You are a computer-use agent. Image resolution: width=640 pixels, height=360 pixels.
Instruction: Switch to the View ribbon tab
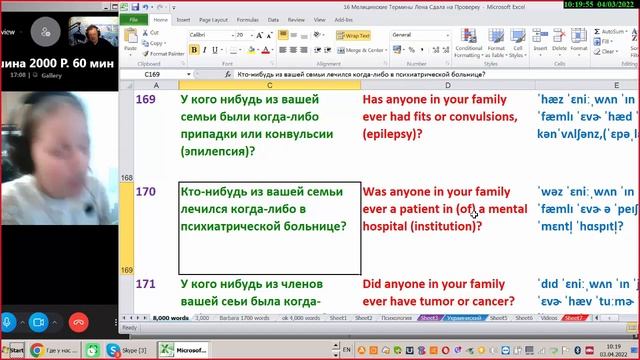(319, 20)
